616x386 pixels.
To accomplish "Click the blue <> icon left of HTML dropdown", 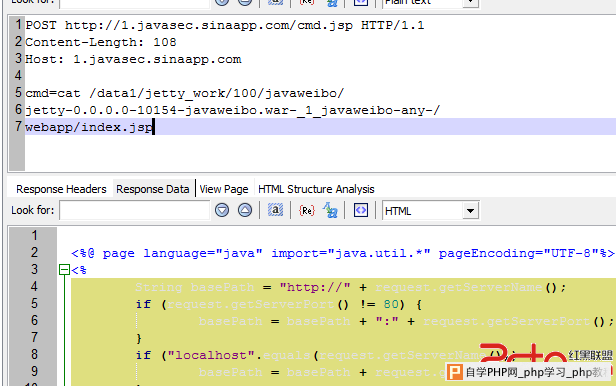I will [x=361, y=210].
